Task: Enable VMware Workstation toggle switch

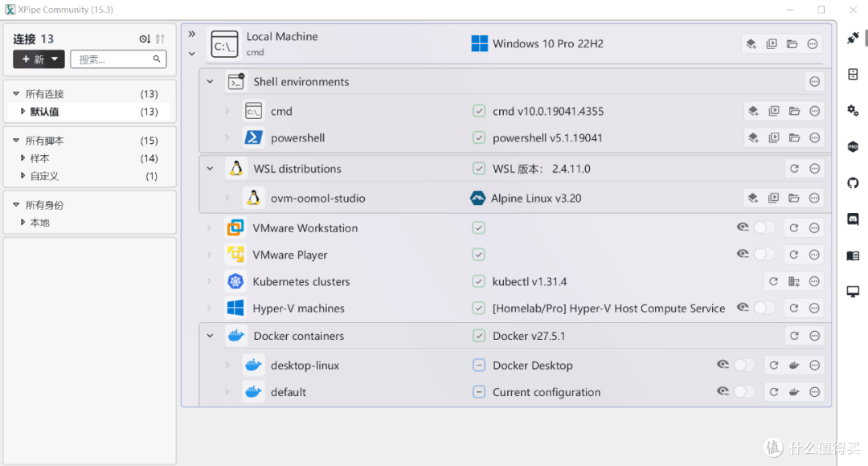Action: pos(764,227)
